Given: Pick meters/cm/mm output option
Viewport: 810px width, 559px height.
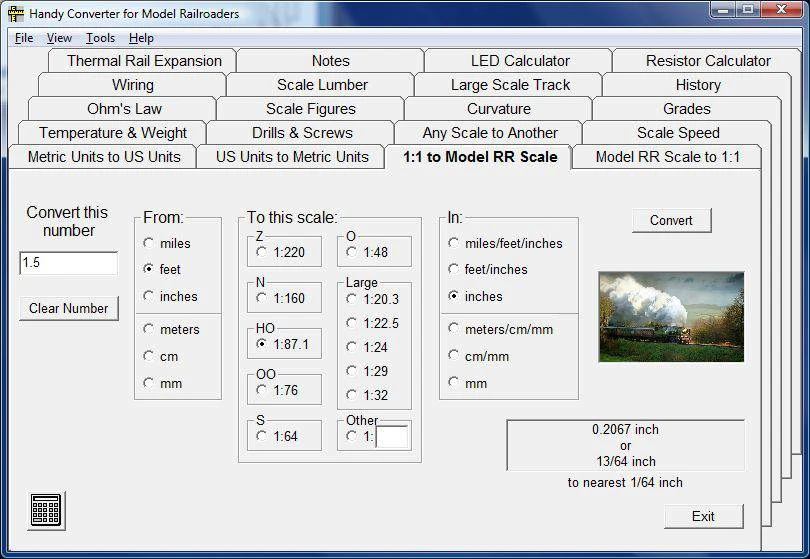Looking at the screenshot, I should [x=454, y=329].
